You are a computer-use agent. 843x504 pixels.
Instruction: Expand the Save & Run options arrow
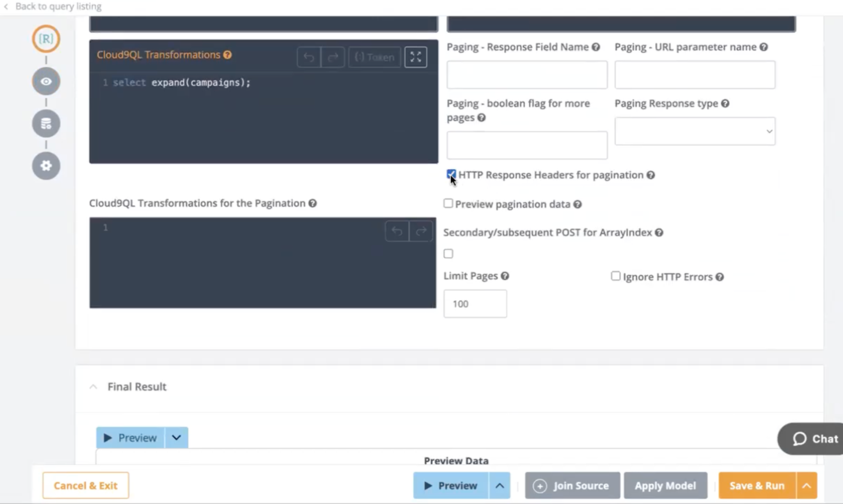(x=806, y=485)
